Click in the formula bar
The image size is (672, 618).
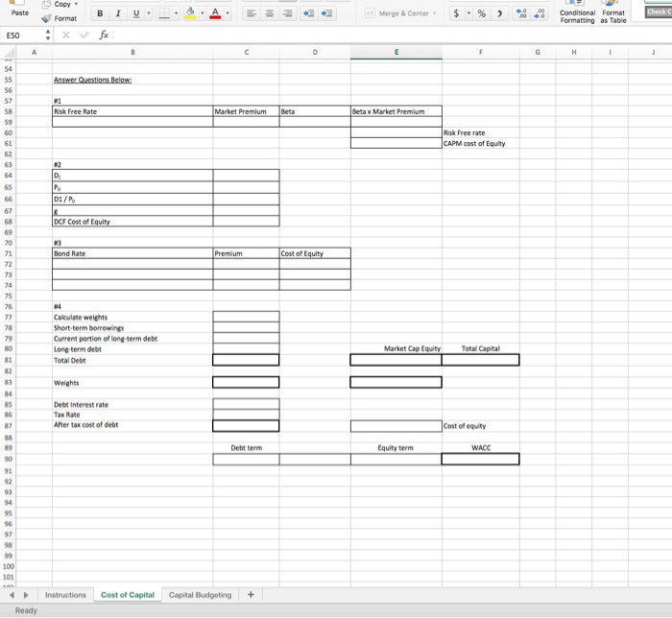pos(392,36)
